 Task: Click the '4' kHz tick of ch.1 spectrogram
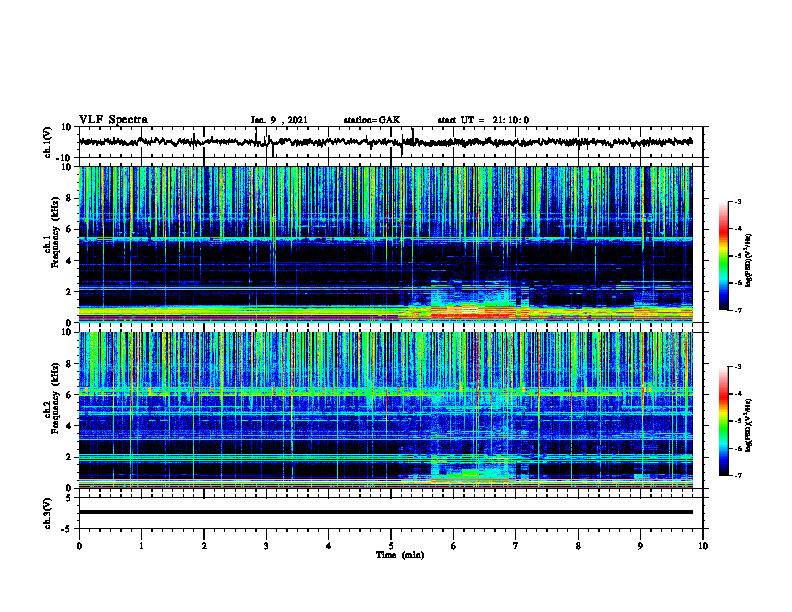[69, 261]
